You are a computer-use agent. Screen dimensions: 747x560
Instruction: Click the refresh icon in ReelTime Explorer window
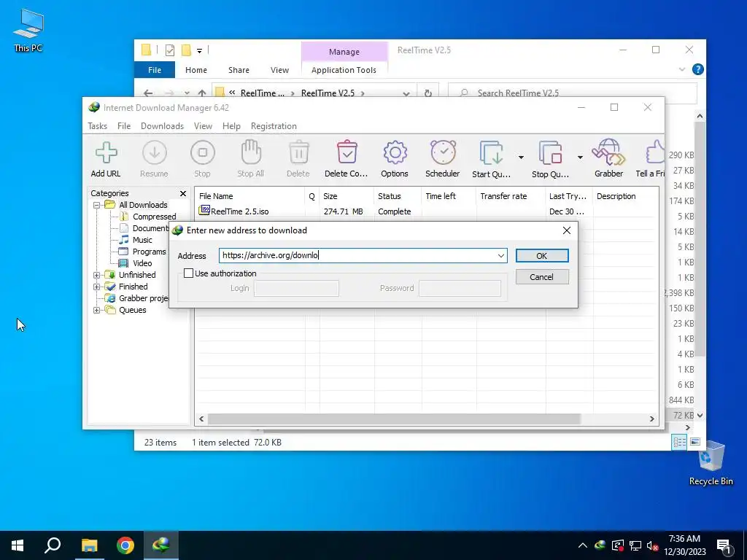[427, 93]
